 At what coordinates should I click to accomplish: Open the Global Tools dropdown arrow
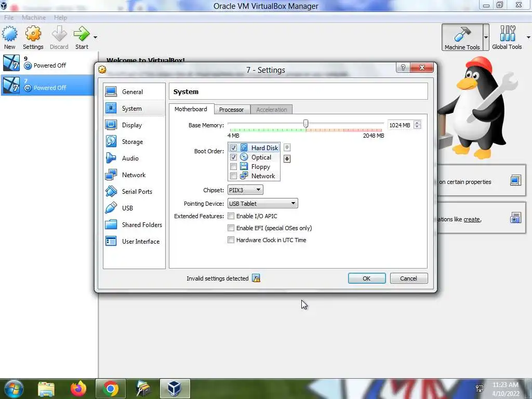pos(528,37)
